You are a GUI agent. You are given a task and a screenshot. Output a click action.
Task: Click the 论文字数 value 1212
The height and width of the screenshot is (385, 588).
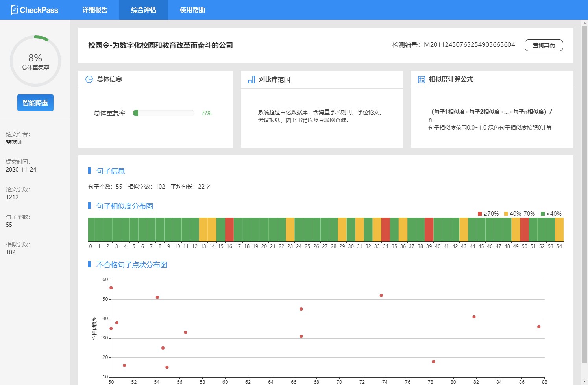[12, 197]
